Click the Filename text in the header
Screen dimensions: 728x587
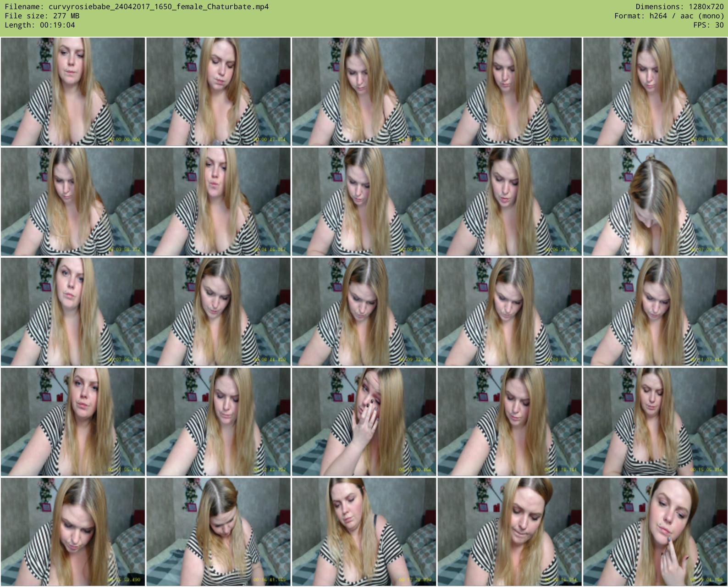click(137, 7)
